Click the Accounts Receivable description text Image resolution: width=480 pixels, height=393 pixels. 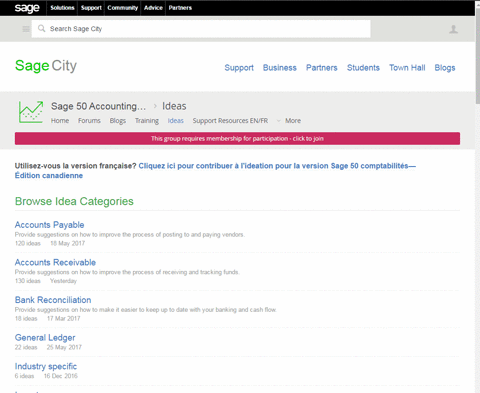point(127,272)
